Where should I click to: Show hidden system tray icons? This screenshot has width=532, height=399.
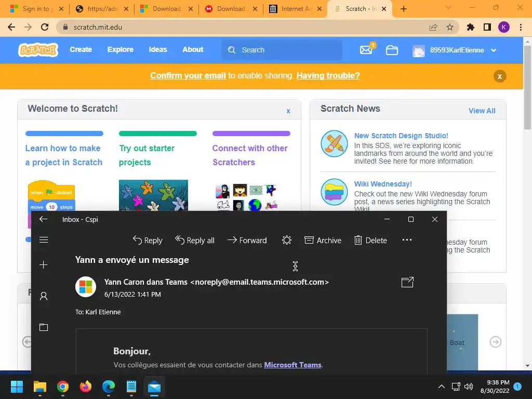pos(442,387)
